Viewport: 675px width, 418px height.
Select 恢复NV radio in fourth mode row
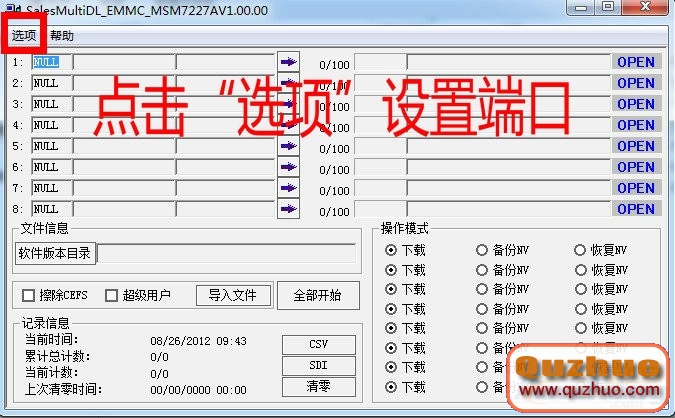[x=580, y=309]
